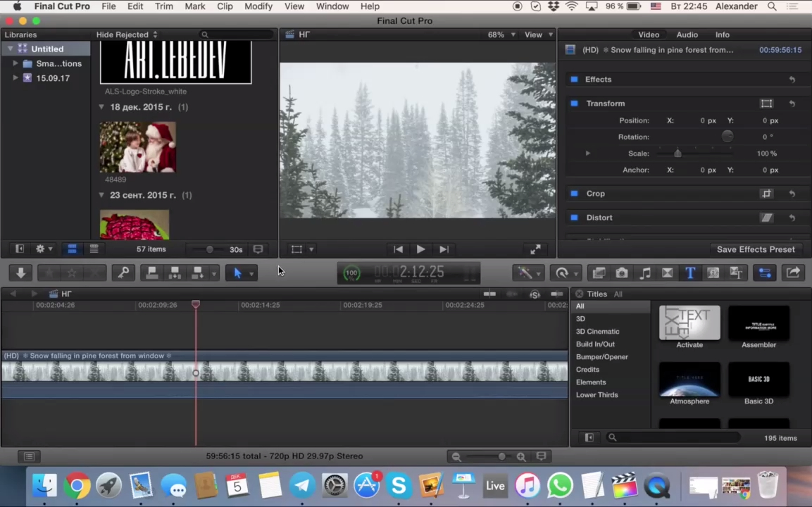This screenshot has width=812, height=507.
Task: Toggle timeline skimming button
Action: 489,294
